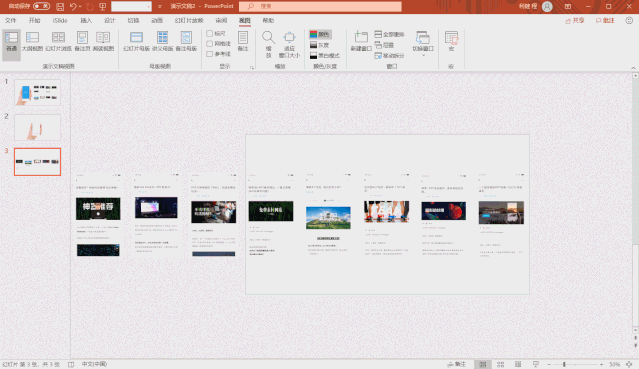The width and height of the screenshot is (639, 369).
Task: Enable the Guides (参考线) checkbox
Action: coord(209,54)
